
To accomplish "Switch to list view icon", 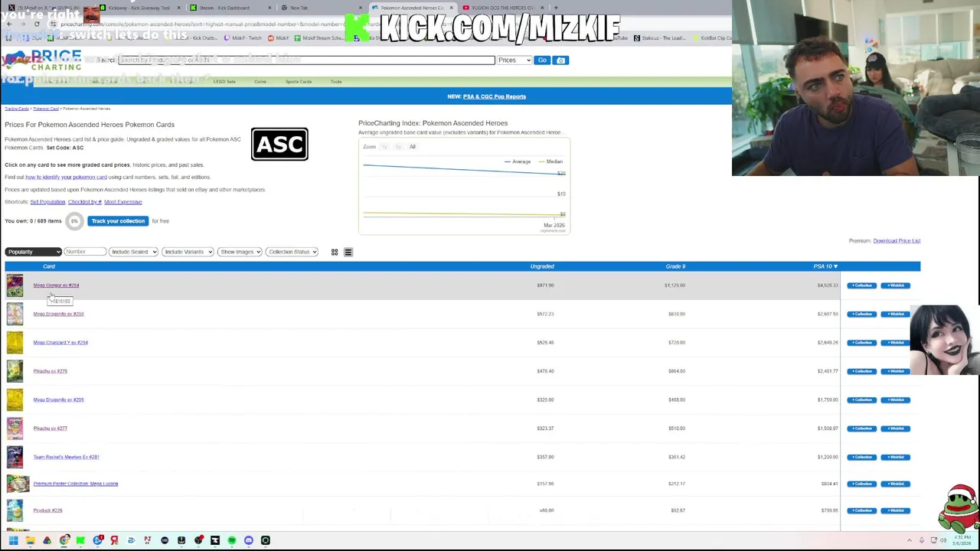I will click(348, 252).
